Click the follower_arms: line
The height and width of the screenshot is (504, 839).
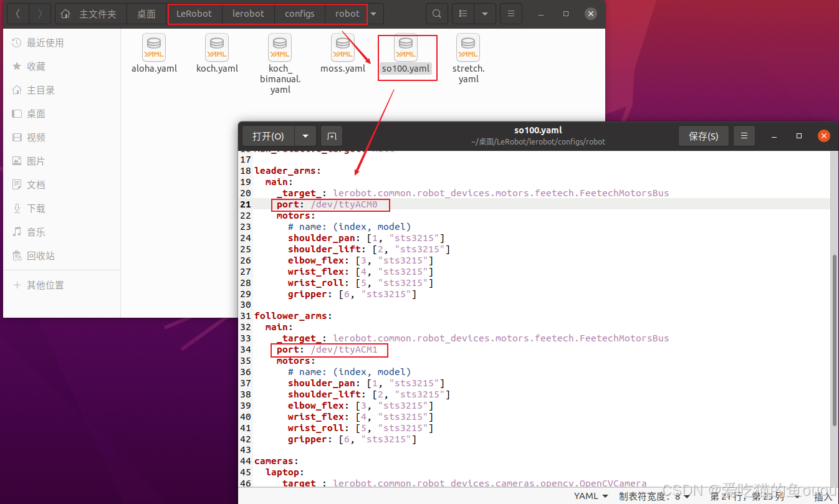point(293,316)
